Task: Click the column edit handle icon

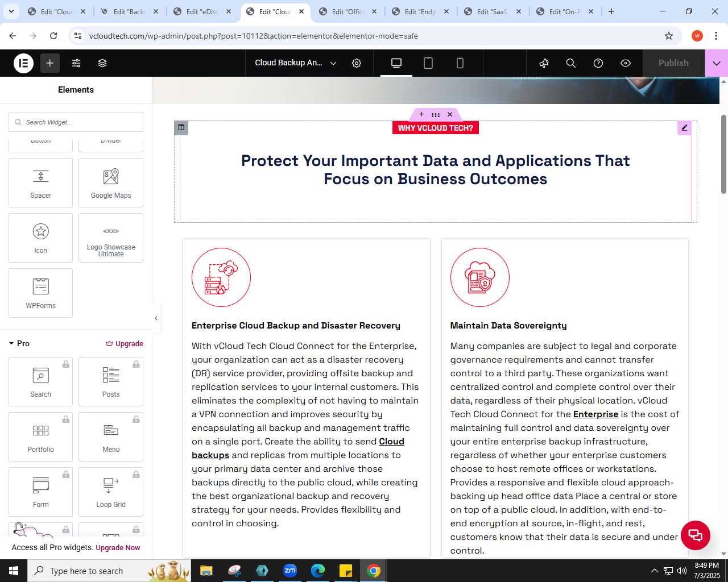Action: [181, 127]
